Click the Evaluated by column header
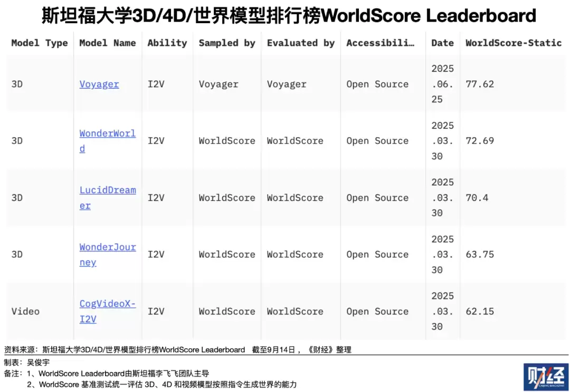This screenshot has width=570, height=392. pyautogui.click(x=301, y=43)
